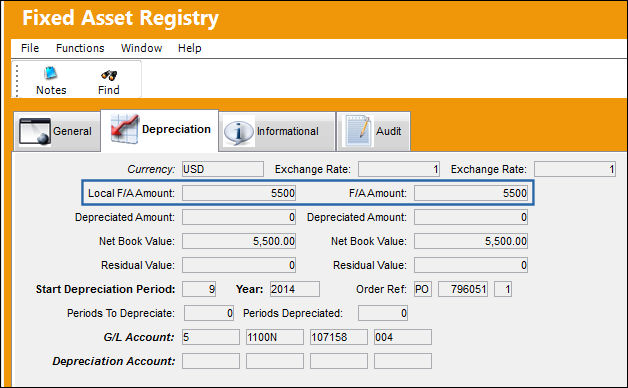Switch to the Audit tab
The image size is (628, 388).
click(374, 131)
